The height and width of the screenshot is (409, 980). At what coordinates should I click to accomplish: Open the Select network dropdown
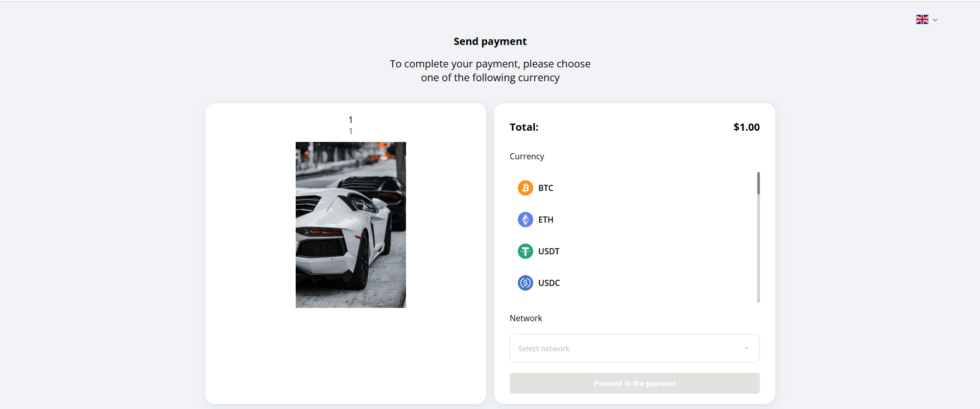634,348
